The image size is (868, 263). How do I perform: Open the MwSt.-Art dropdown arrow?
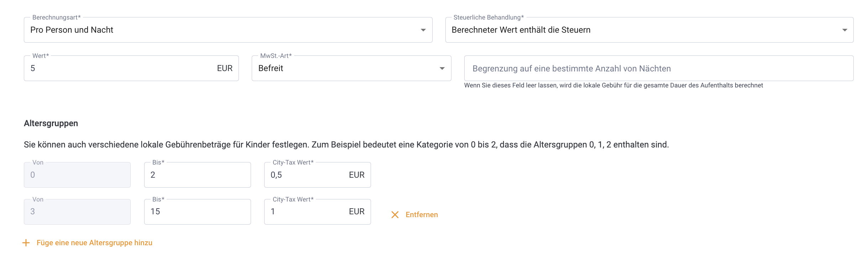(x=442, y=68)
